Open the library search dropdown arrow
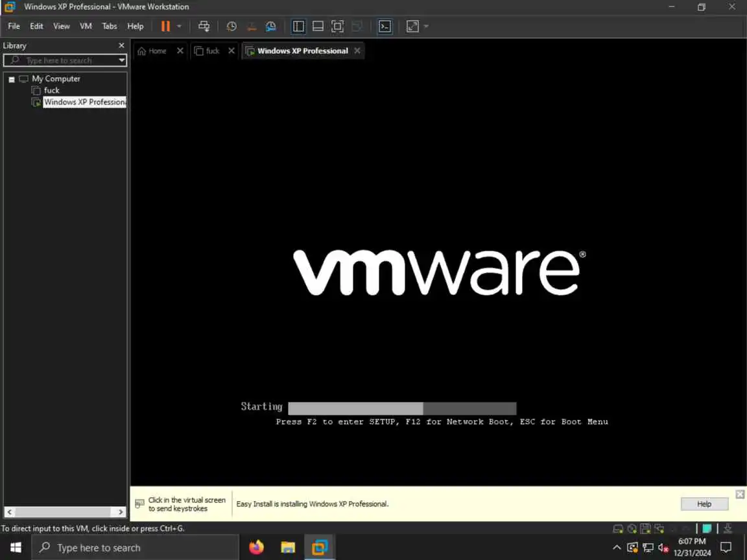 122,60
